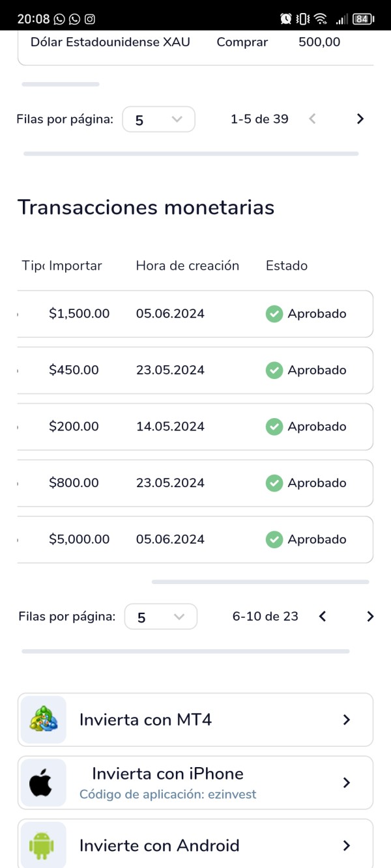Click the horizontal scrollbar under the transactions table
Image resolution: width=391 pixels, height=868 pixels.
click(260, 581)
